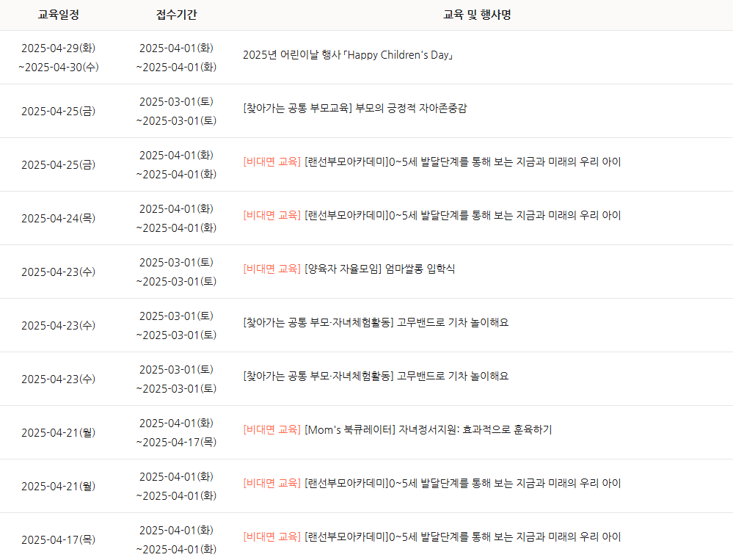Click the 교육일정 column header

click(59, 15)
